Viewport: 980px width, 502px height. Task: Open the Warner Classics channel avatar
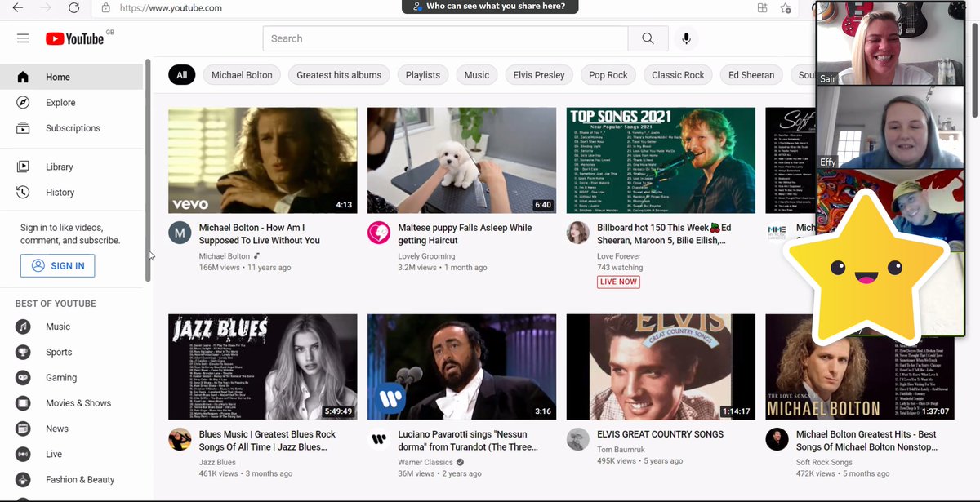(x=379, y=439)
